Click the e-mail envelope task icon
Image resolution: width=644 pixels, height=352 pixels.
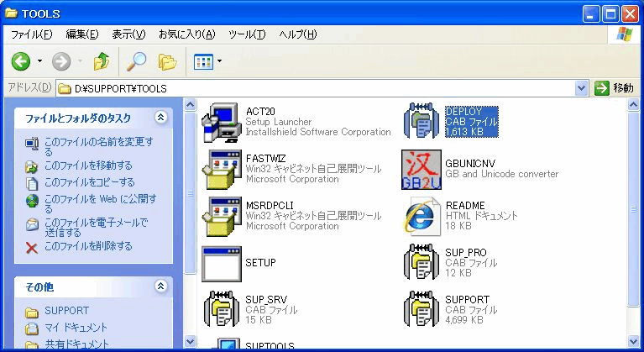[x=32, y=224]
